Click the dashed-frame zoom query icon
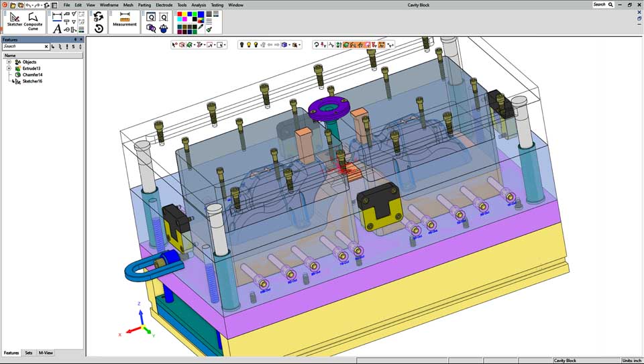 [164, 17]
